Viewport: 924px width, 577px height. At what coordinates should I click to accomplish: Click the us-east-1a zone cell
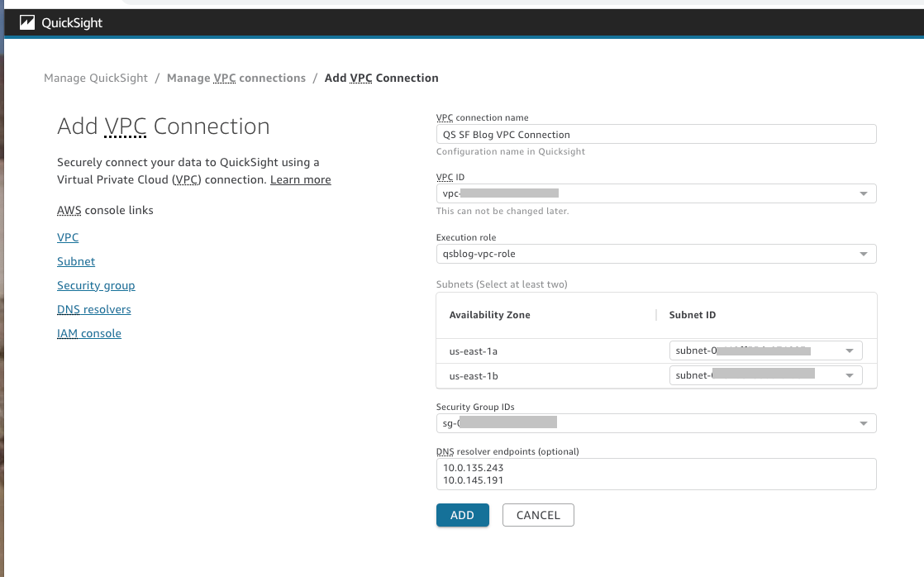pyautogui.click(x=474, y=351)
